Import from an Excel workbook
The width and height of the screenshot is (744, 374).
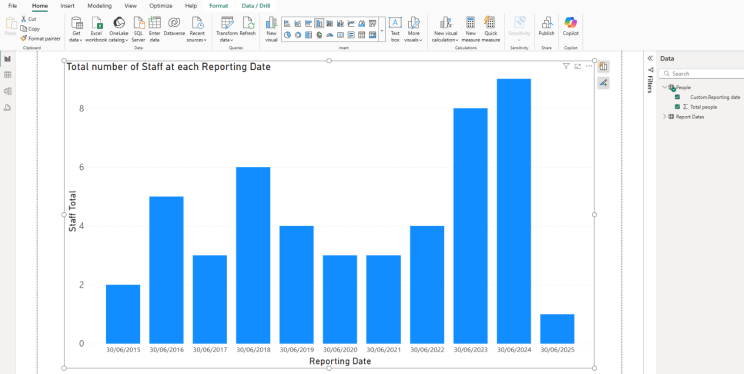pos(96,29)
